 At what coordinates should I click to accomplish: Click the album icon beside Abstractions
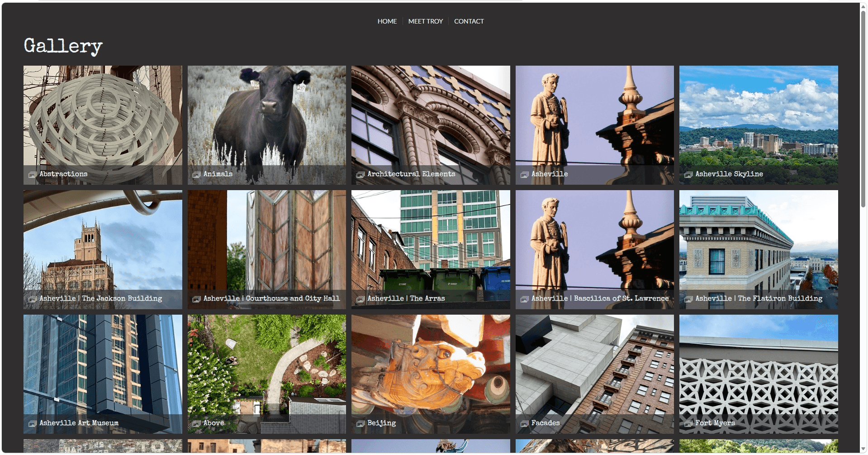tap(32, 174)
